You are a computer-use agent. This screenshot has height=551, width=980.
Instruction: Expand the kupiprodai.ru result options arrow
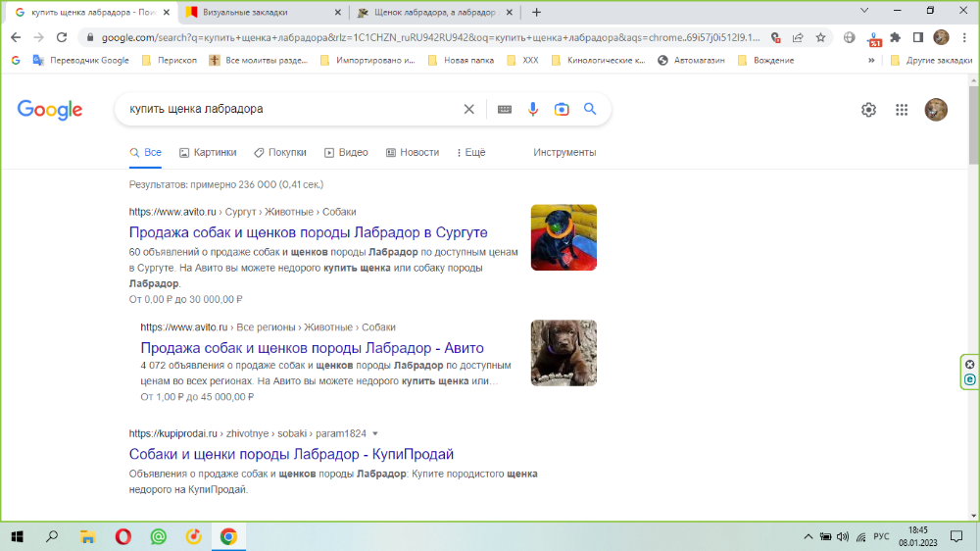[375, 433]
